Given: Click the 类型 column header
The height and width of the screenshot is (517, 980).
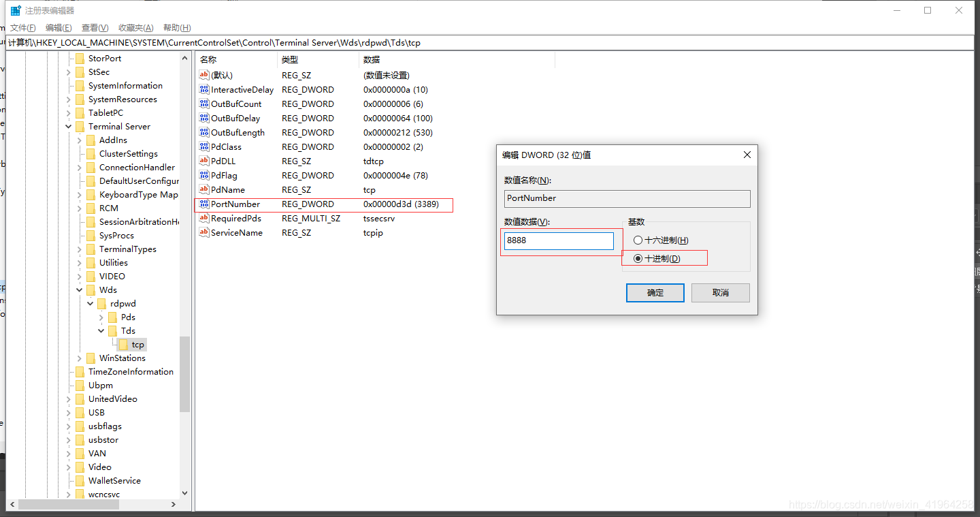Looking at the screenshot, I should point(318,60).
